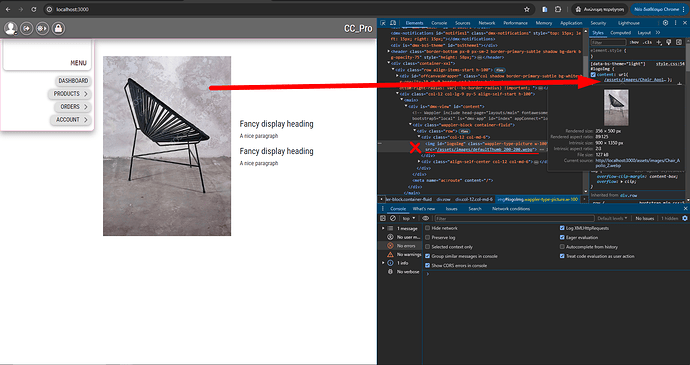Uncheck Group similar messages in console
Image resolution: width=690 pixels, height=365 pixels.
click(x=427, y=256)
